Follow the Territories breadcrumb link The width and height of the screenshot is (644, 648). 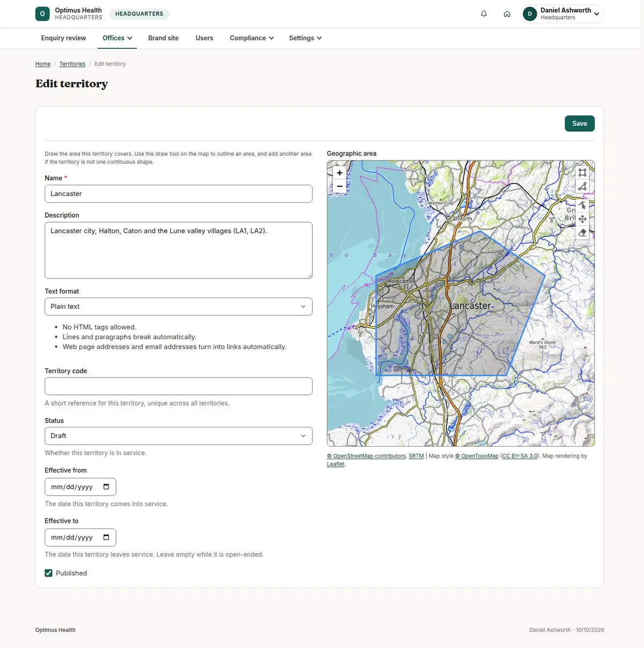tap(72, 64)
